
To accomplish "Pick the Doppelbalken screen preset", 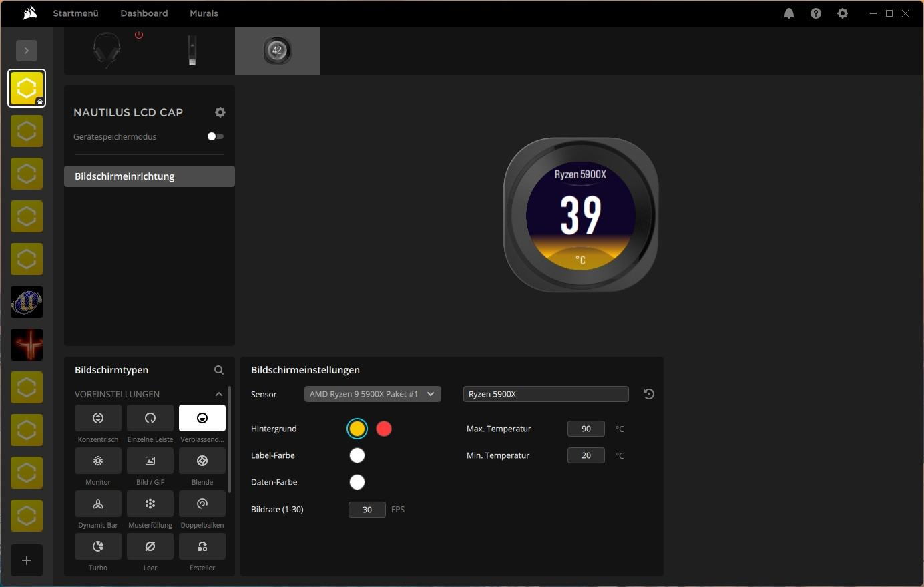I will tap(202, 504).
